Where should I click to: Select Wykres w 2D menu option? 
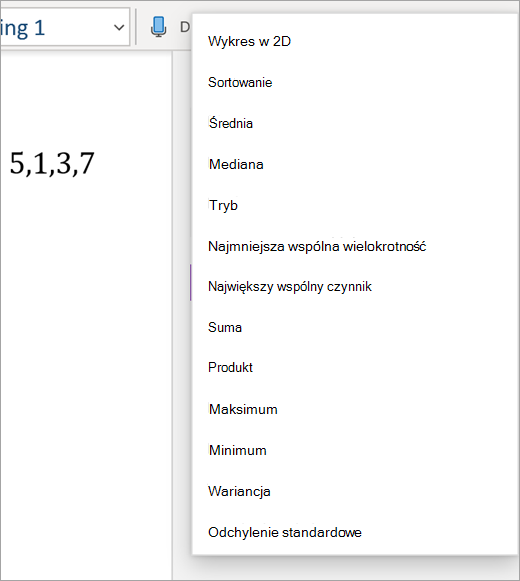click(249, 41)
